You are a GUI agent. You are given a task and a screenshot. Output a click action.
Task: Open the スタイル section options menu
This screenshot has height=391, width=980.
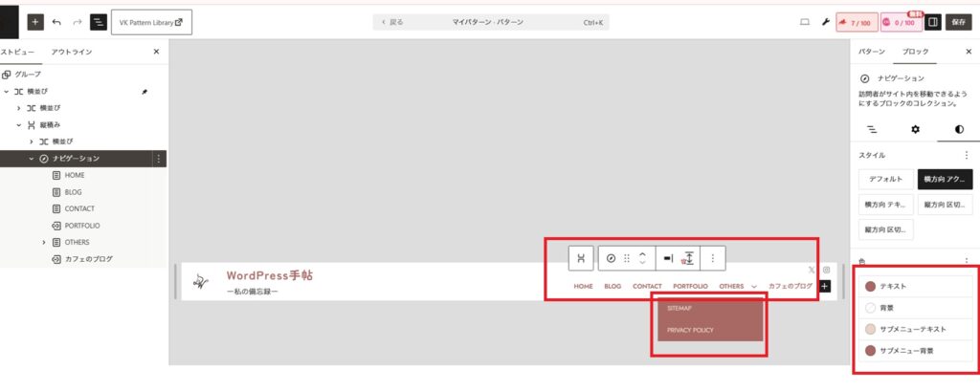point(967,155)
